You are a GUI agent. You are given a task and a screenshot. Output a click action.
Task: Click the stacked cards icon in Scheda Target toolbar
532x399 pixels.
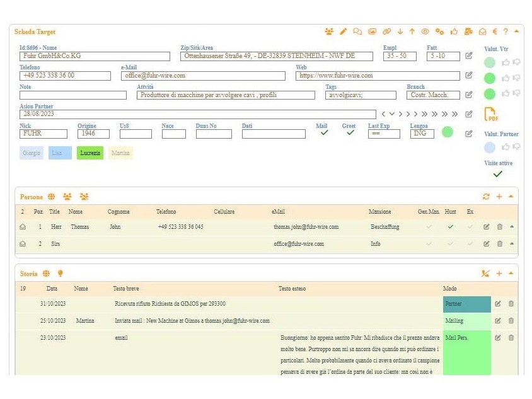468,32
